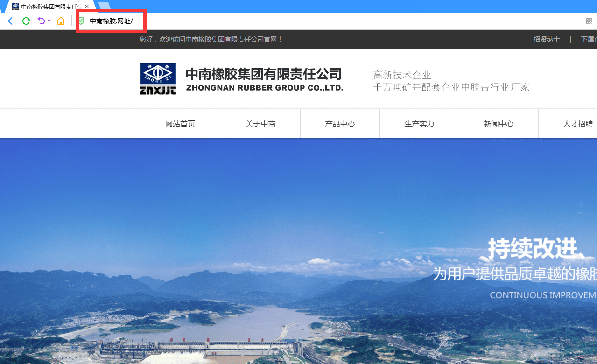The image size is (597, 364).
Task: Click the welcome message 您好，欢迎访问
Action: pos(211,39)
